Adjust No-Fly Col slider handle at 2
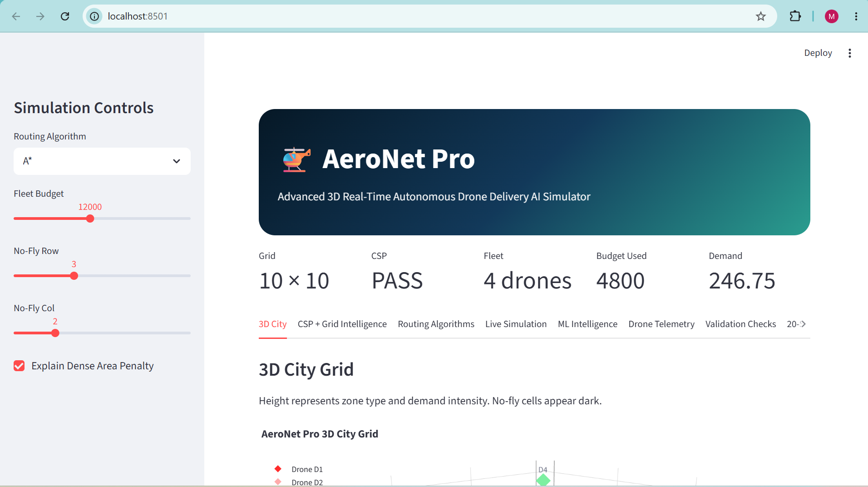Screen dimensions: 868x487 [x=55, y=333]
